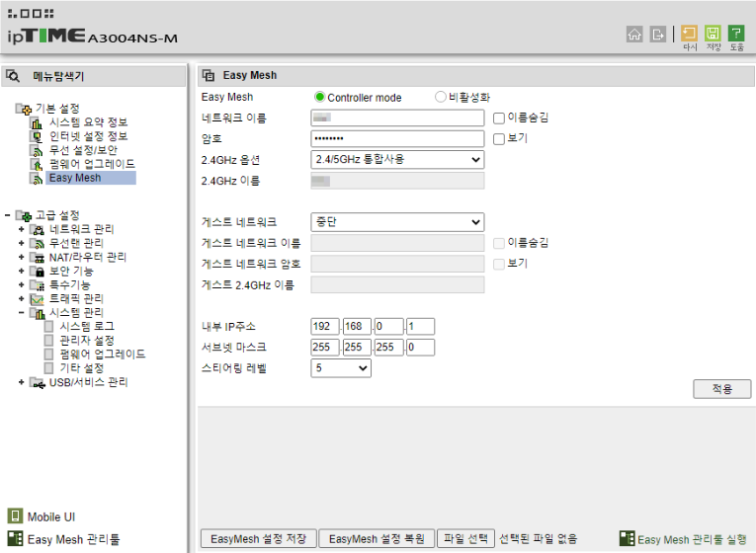The height and width of the screenshot is (553, 756).
Task: Click the 메뉴탐색기 search icon
Action: pyautogui.click(x=14, y=75)
